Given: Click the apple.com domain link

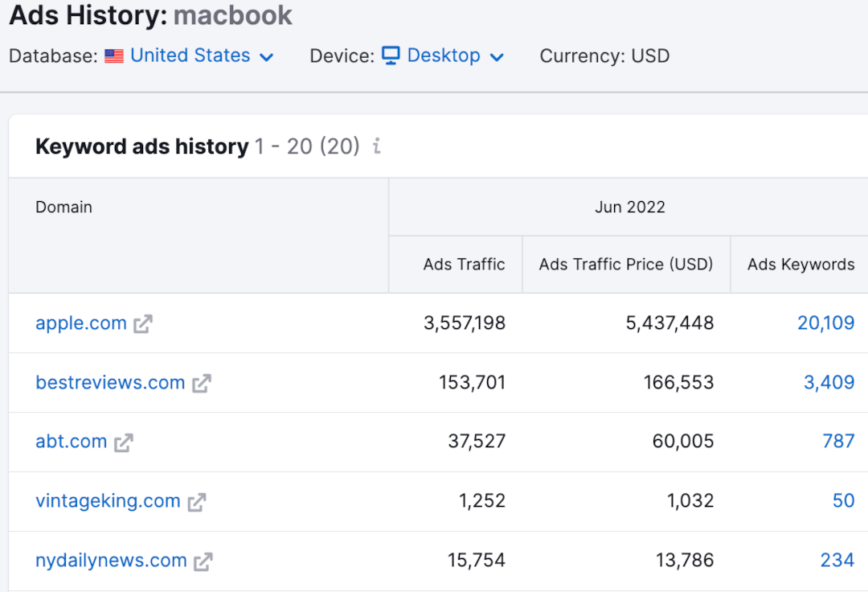Looking at the screenshot, I should tap(80, 323).
